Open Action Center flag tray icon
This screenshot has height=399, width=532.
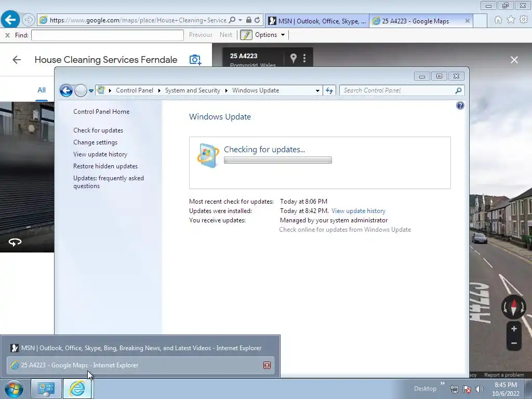pyautogui.click(x=467, y=389)
